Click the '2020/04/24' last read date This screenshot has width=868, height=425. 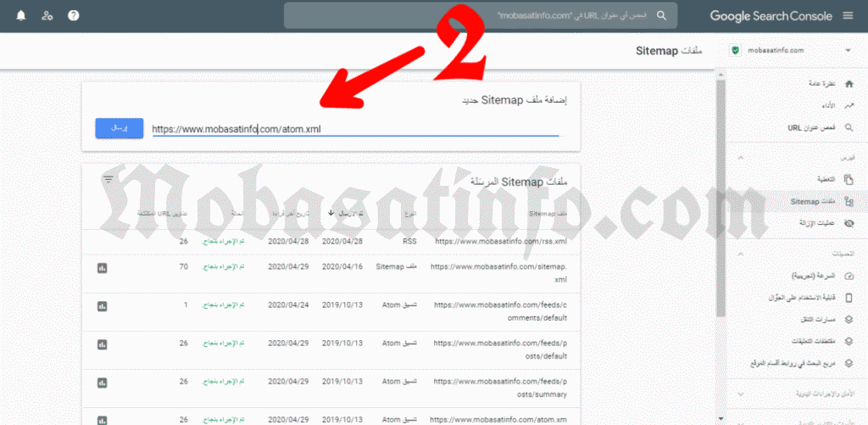click(288, 305)
